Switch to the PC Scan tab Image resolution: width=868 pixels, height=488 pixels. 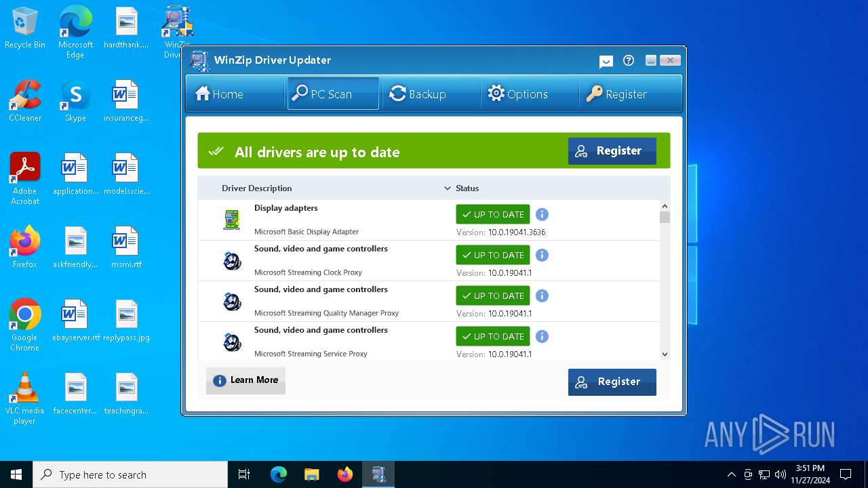333,94
